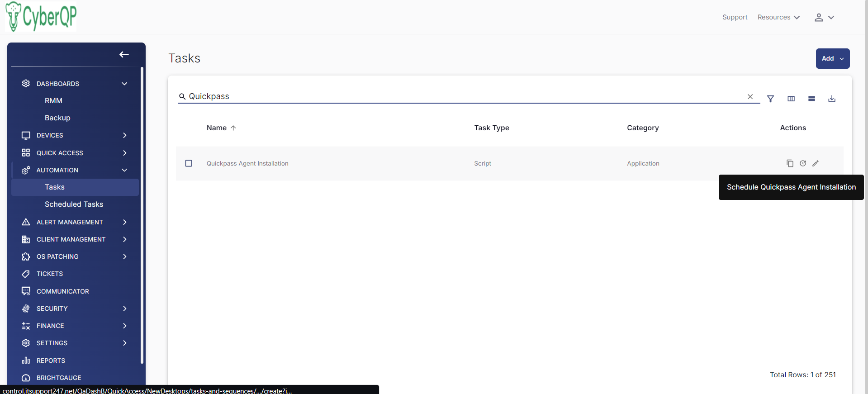Collapse the Automation section chevron
This screenshot has width=868, height=394.
124,170
